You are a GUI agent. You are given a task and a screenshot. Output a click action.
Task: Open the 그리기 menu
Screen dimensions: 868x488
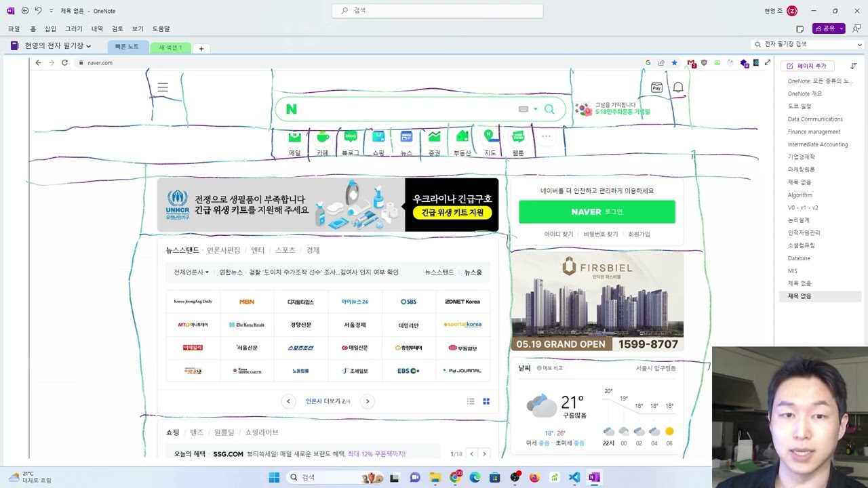click(73, 29)
